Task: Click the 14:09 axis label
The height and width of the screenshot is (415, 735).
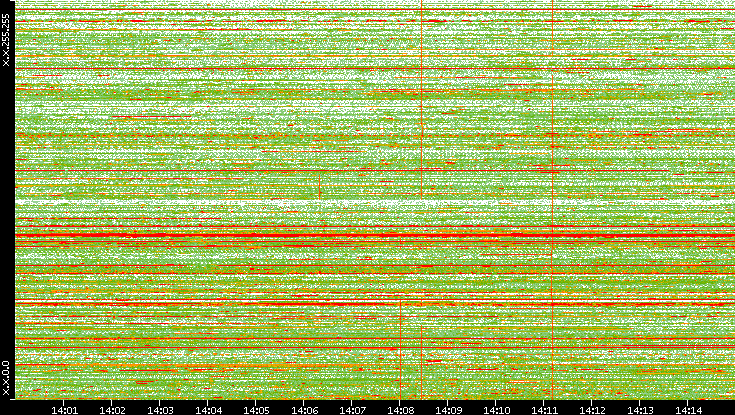Action: tap(448, 409)
